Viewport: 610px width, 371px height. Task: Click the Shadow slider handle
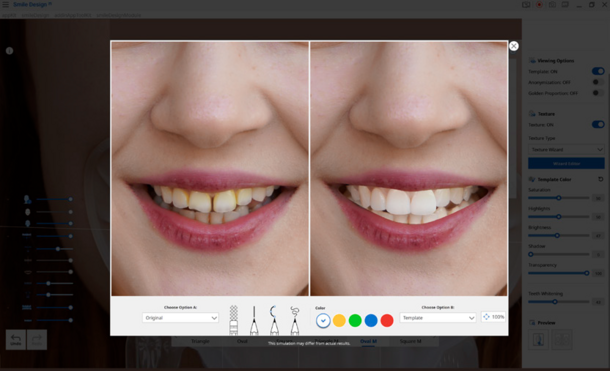(531, 254)
